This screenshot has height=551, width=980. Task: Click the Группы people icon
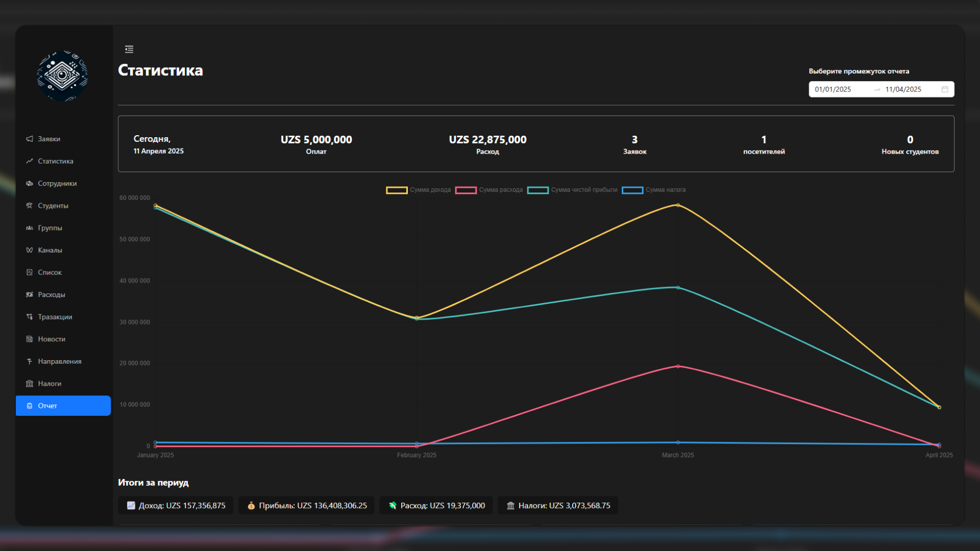(x=30, y=228)
